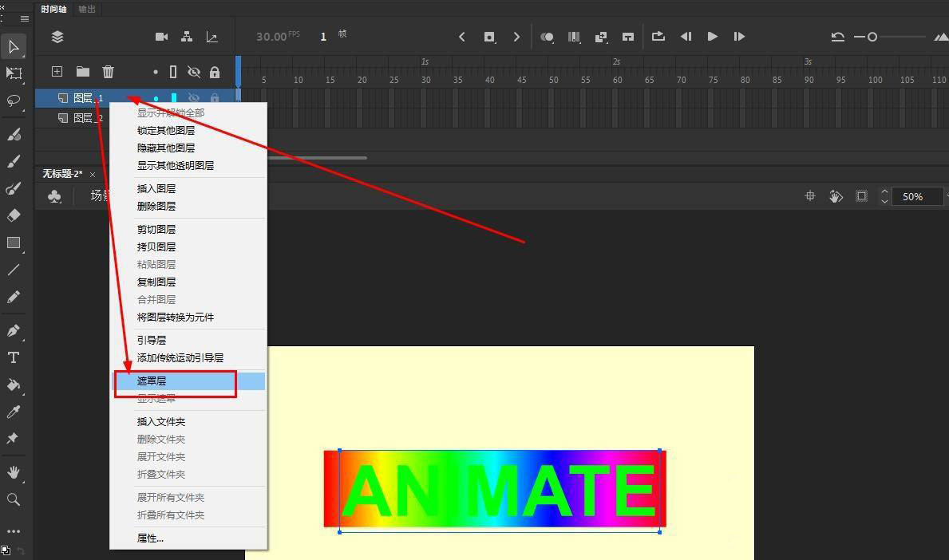Select the Text tool
The width and height of the screenshot is (949, 560).
tap(14, 357)
